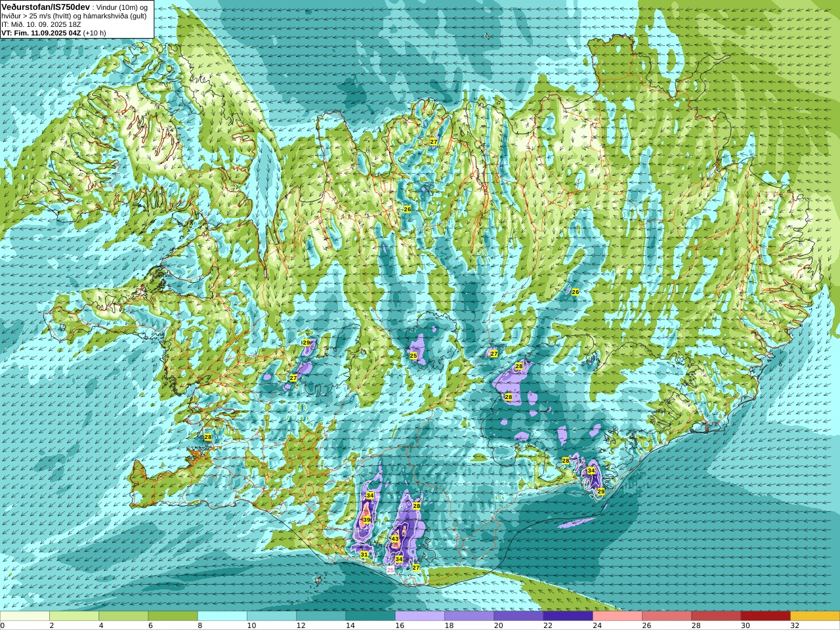840x630 pixels.
Task: Click the legend scale number 22
Action: click(547, 625)
